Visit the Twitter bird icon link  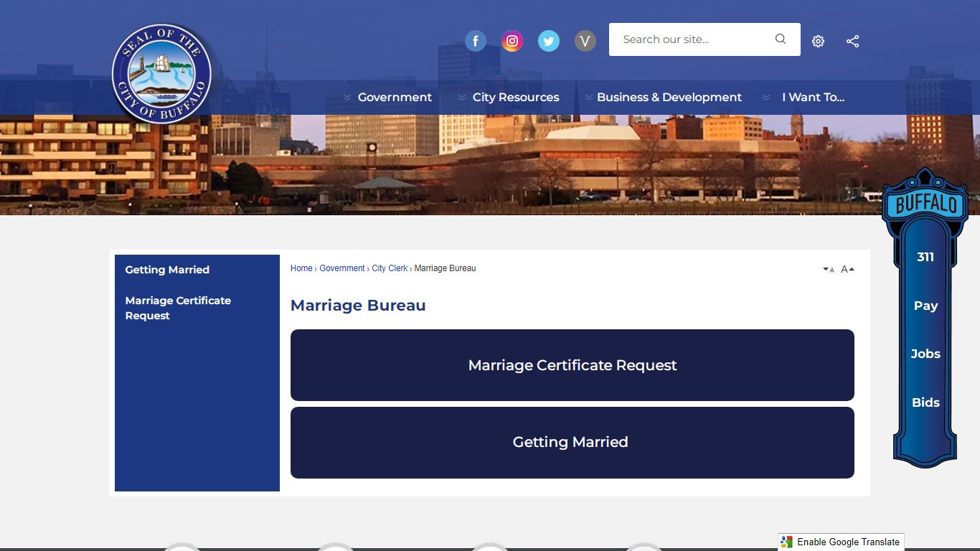(x=549, y=41)
